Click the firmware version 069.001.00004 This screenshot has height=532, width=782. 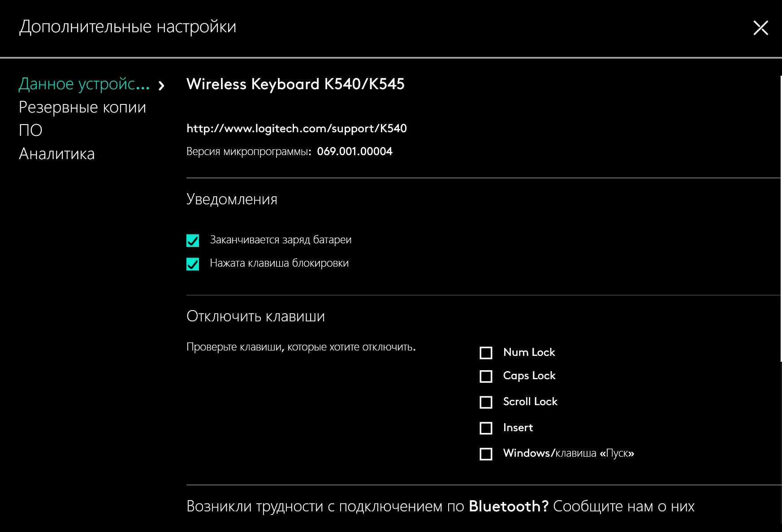[x=354, y=151]
